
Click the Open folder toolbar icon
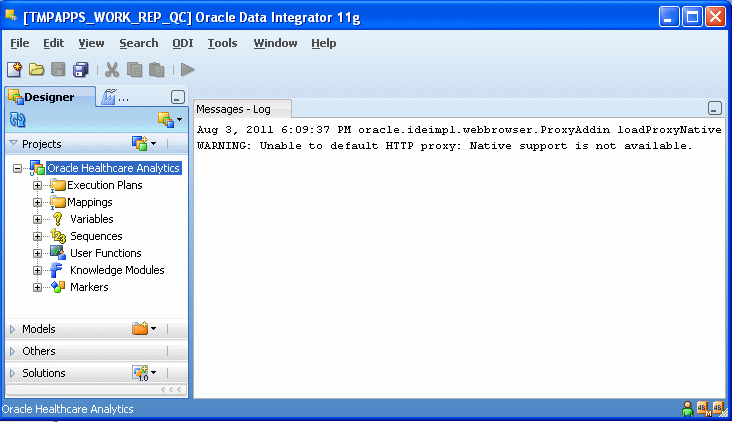pyautogui.click(x=36, y=70)
